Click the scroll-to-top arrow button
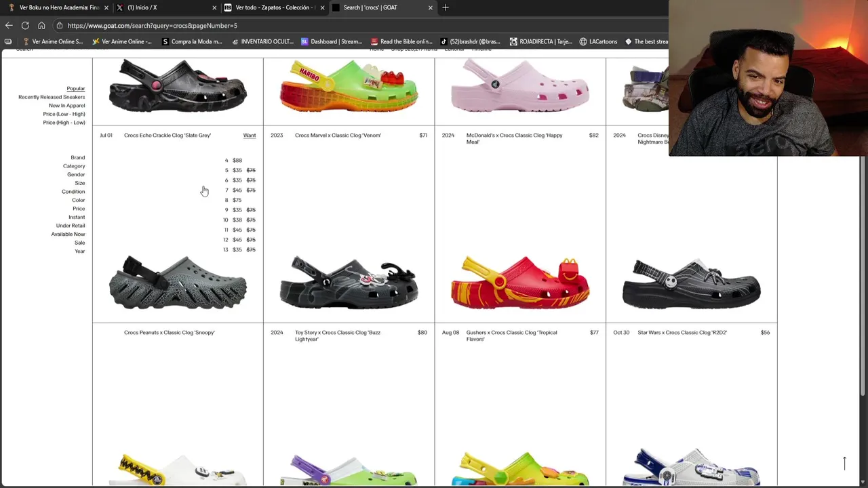This screenshot has height=488, width=868. [844, 463]
